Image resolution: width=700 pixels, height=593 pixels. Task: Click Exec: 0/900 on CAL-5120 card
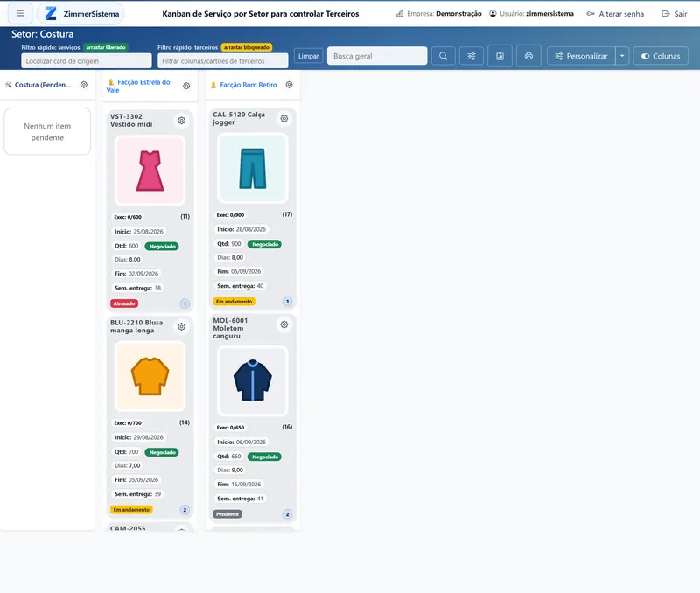pyautogui.click(x=230, y=215)
